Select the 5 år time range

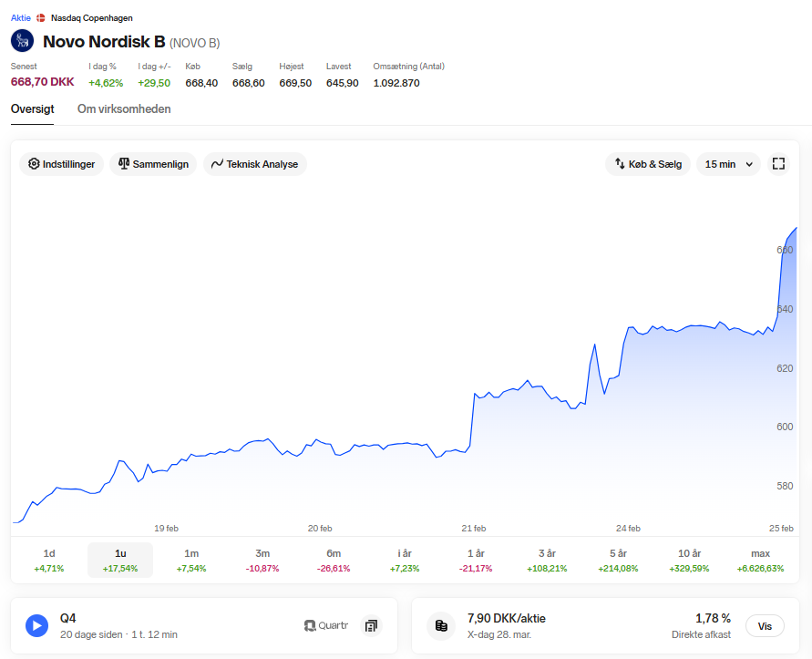618,560
